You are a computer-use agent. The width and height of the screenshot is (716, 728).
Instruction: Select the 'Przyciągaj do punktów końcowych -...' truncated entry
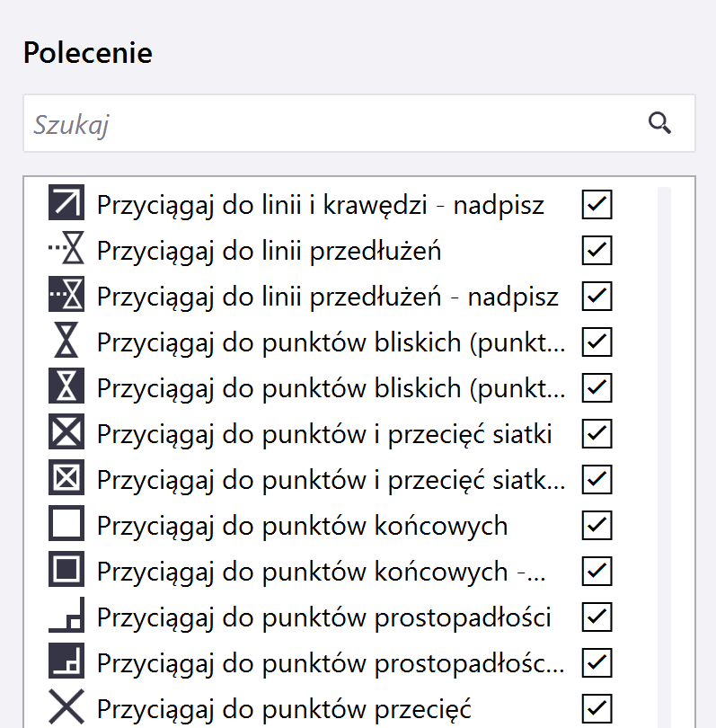[x=321, y=572]
